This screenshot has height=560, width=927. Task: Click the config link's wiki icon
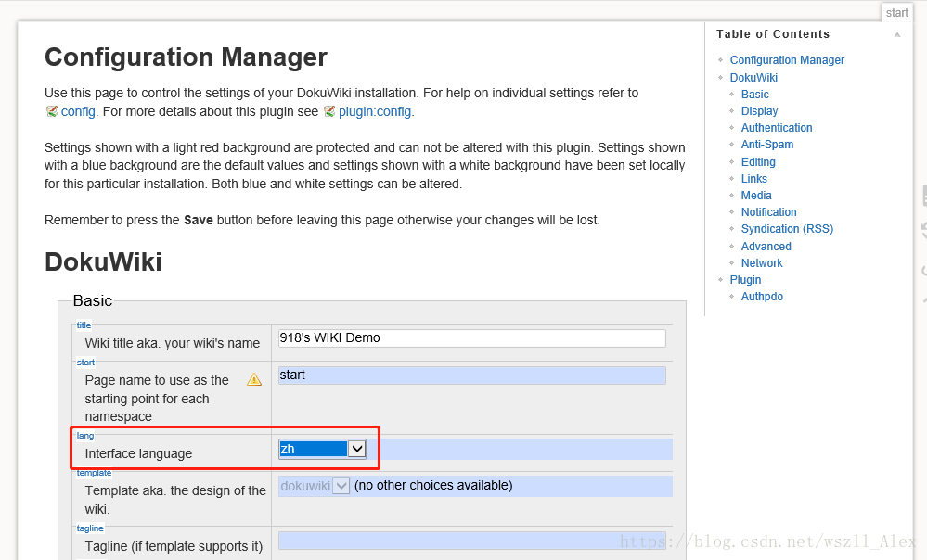51,111
